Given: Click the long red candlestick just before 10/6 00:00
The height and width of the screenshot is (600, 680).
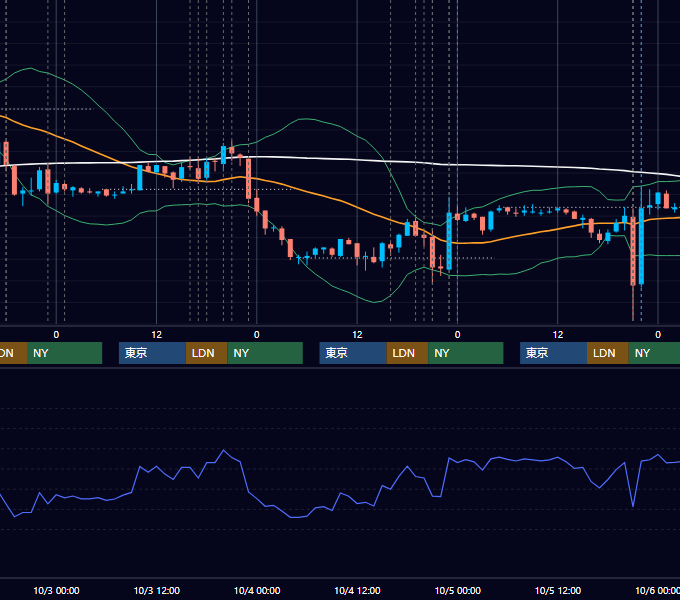Looking at the screenshot, I should coord(633,251).
